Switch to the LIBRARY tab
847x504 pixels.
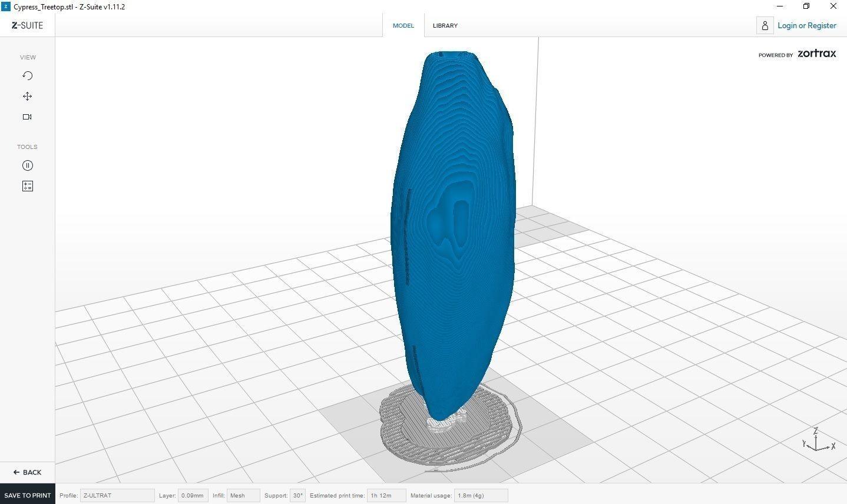point(445,25)
